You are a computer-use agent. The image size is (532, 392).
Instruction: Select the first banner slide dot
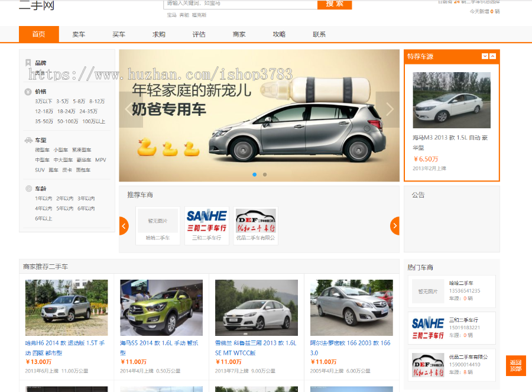[x=255, y=174]
